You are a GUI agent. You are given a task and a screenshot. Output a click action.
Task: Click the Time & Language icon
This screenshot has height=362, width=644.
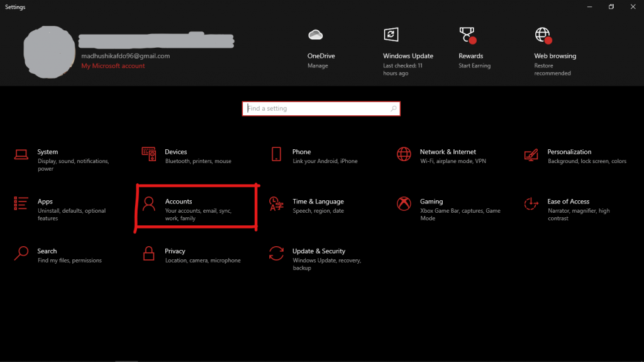pyautogui.click(x=277, y=204)
